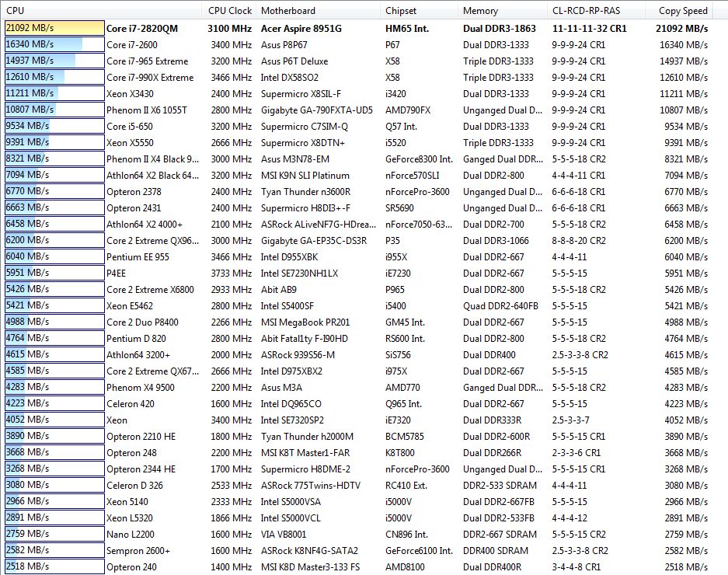The width and height of the screenshot is (728, 575).
Task: Click the GeForce6100 Int. chipset cell
Action: click(x=419, y=551)
